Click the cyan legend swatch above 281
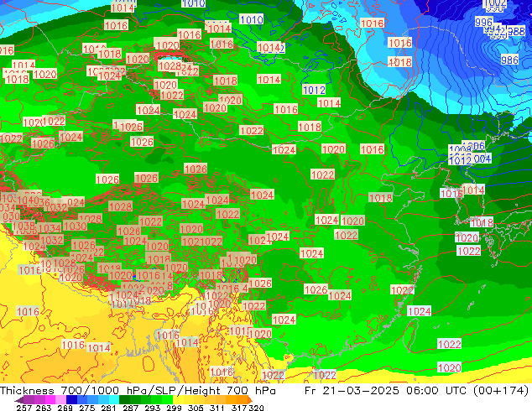The image size is (532, 411). (114, 399)
